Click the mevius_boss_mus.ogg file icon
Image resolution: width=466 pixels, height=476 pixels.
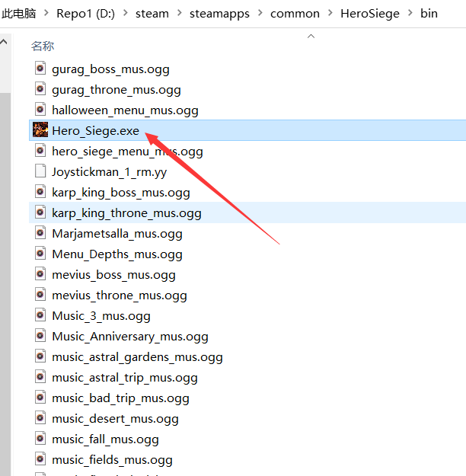pyautogui.click(x=40, y=274)
